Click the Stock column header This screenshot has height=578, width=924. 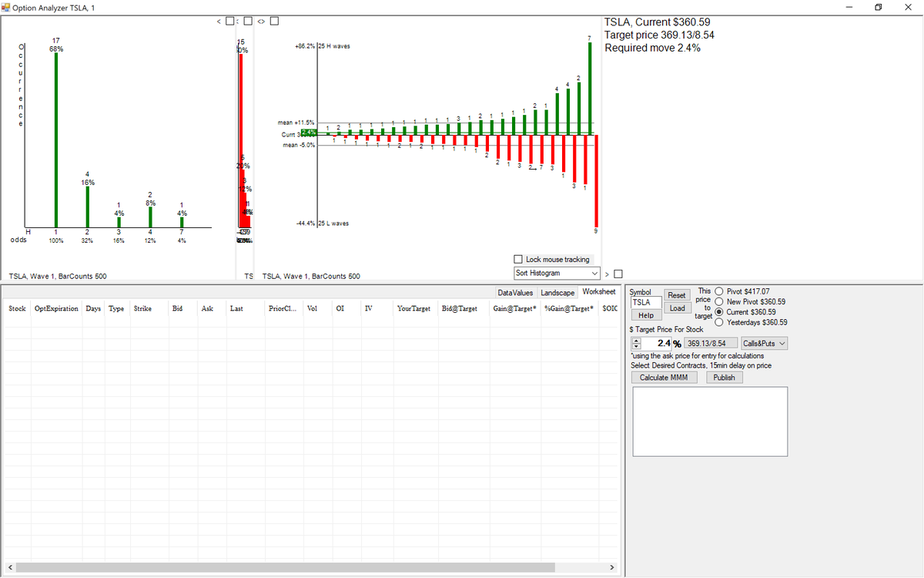click(17, 308)
